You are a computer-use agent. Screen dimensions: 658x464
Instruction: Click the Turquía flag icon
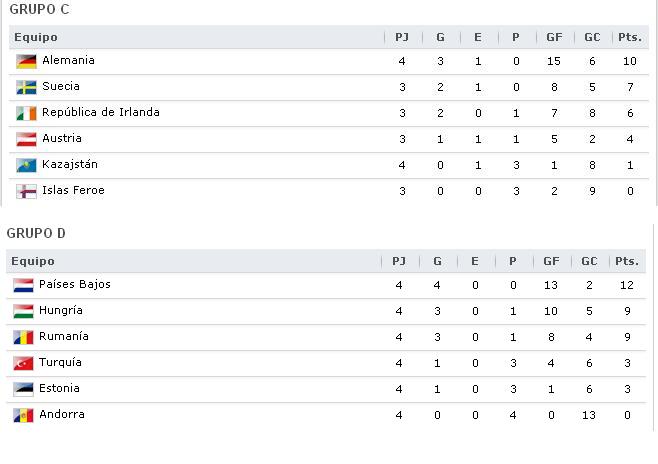(23, 363)
